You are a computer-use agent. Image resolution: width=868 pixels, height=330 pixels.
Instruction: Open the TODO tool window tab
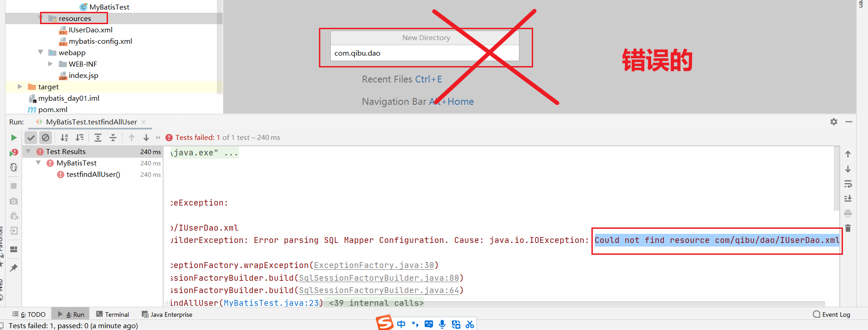click(29, 315)
